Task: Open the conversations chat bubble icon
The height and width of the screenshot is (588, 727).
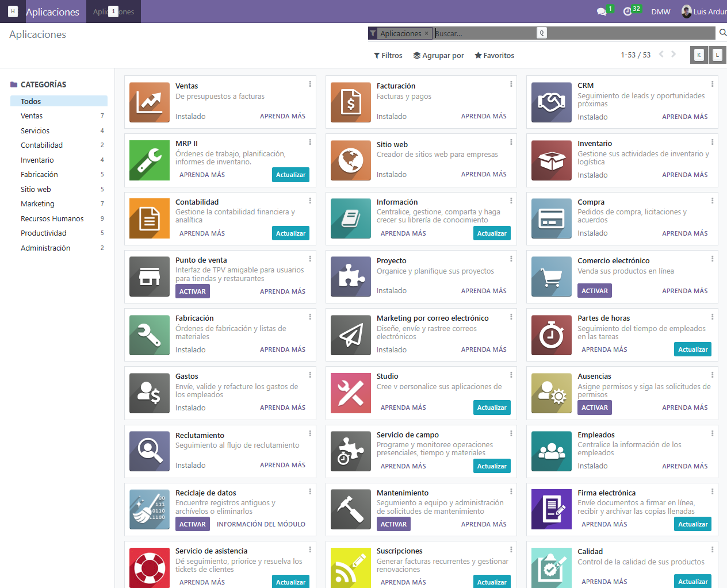Action: [602, 11]
